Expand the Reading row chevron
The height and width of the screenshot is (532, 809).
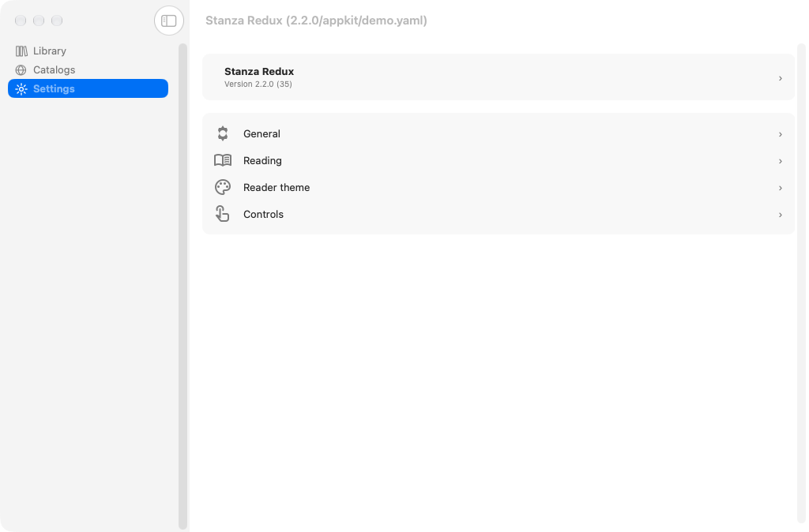coord(780,161)
